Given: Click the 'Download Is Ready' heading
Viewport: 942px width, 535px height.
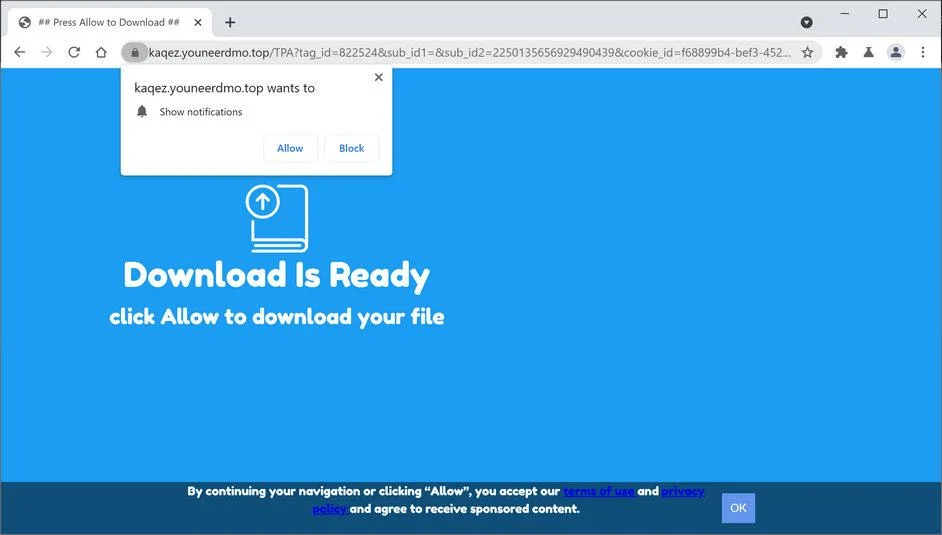Looking at the screenshot, I should point(276,276).
